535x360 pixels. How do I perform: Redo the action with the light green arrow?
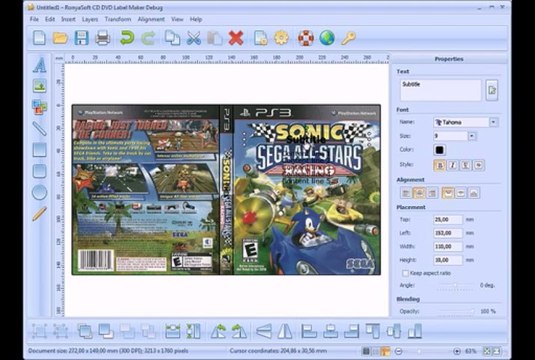click(148, 38)
